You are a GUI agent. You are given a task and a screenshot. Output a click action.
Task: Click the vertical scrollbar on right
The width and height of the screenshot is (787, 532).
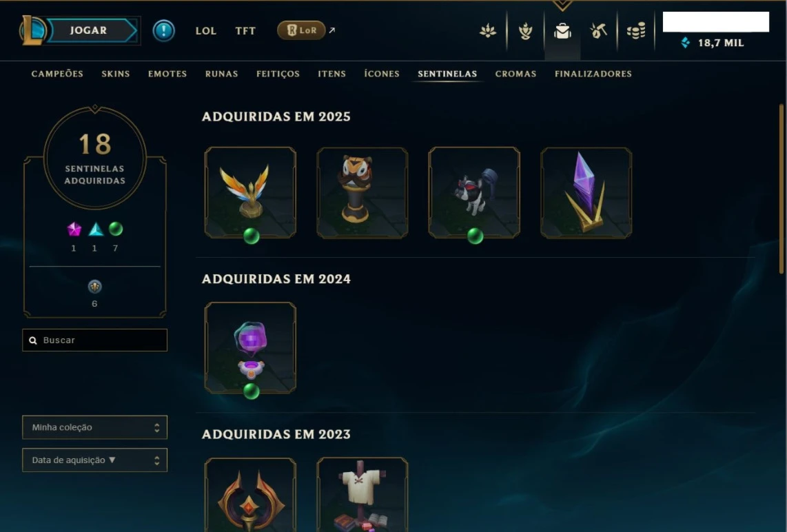[x=781, y=189]
